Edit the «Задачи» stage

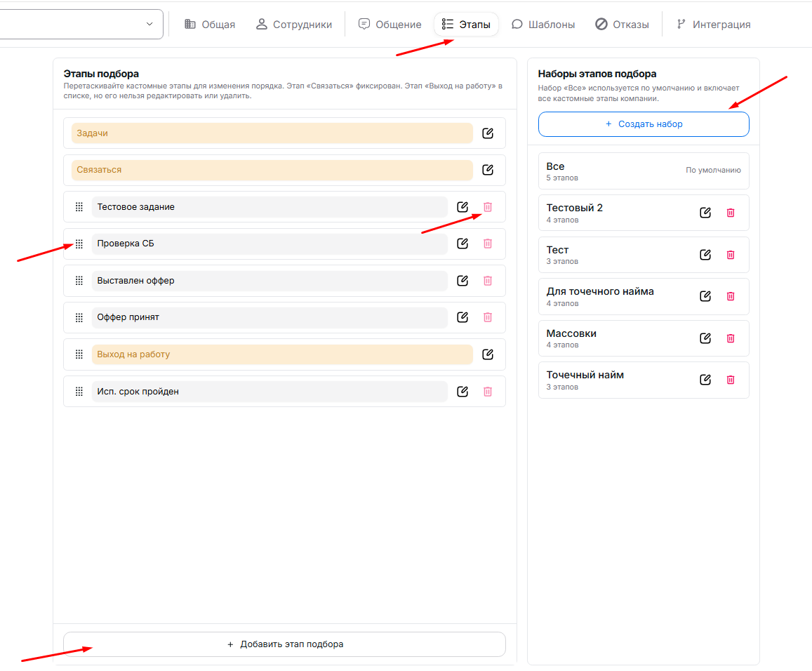coord(488,133)
